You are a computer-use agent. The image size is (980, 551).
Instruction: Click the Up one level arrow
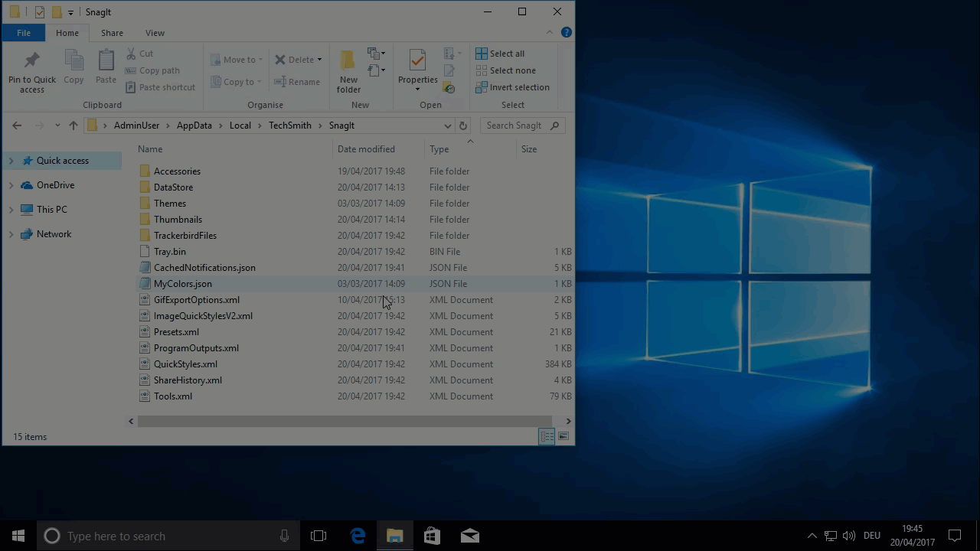click(x=73, y=126)
